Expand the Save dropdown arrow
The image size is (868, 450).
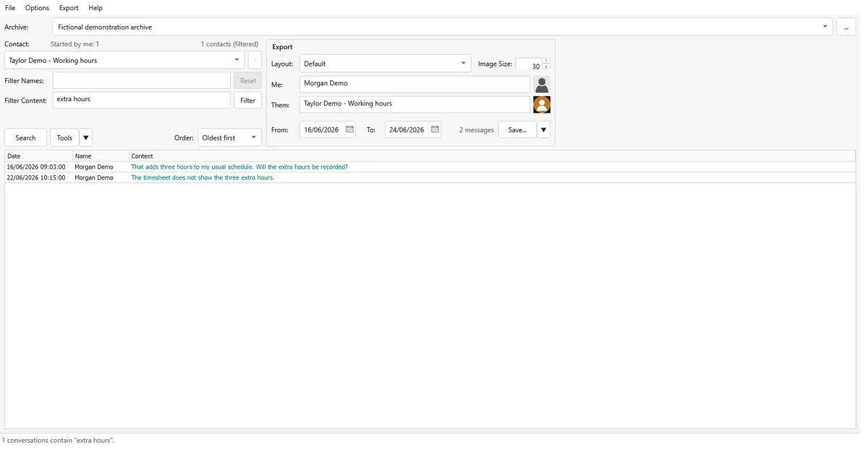543,130
